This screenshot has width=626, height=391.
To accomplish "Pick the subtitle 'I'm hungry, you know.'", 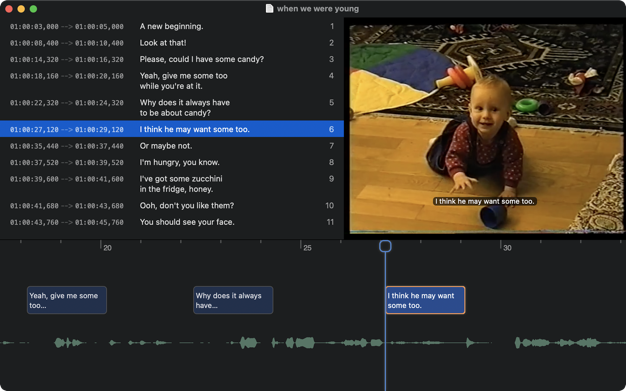I will coord(172,162).
